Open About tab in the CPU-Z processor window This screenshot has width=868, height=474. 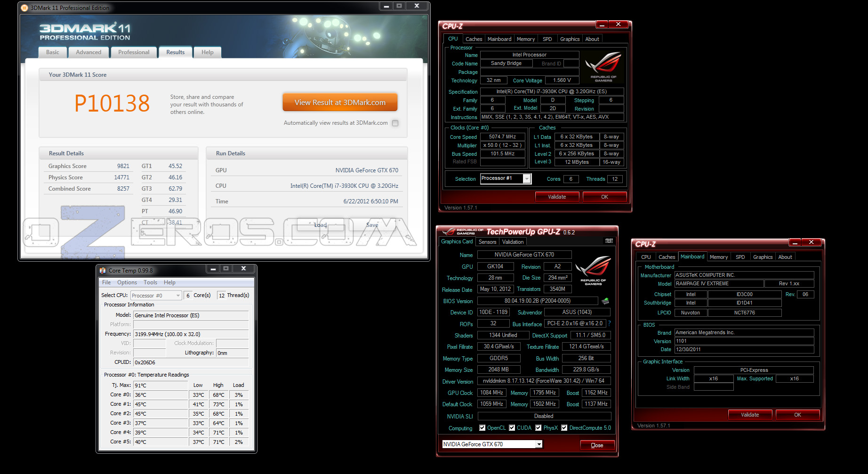[592, 39]
